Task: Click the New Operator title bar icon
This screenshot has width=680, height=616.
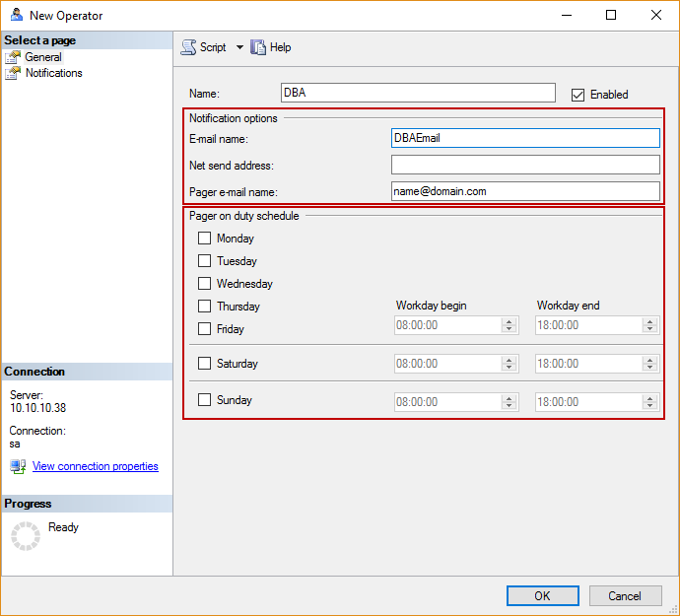Action: [x=17, y=15]
